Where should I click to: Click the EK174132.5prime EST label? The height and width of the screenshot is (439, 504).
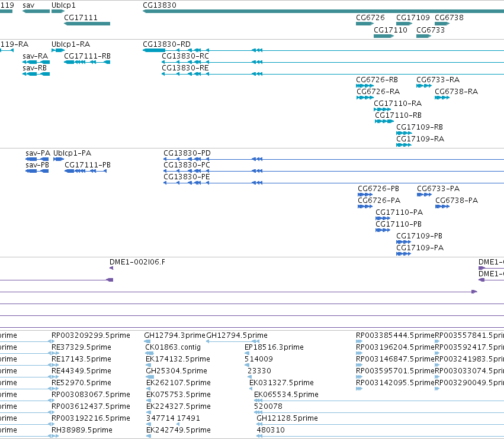(x=178, y=359)
